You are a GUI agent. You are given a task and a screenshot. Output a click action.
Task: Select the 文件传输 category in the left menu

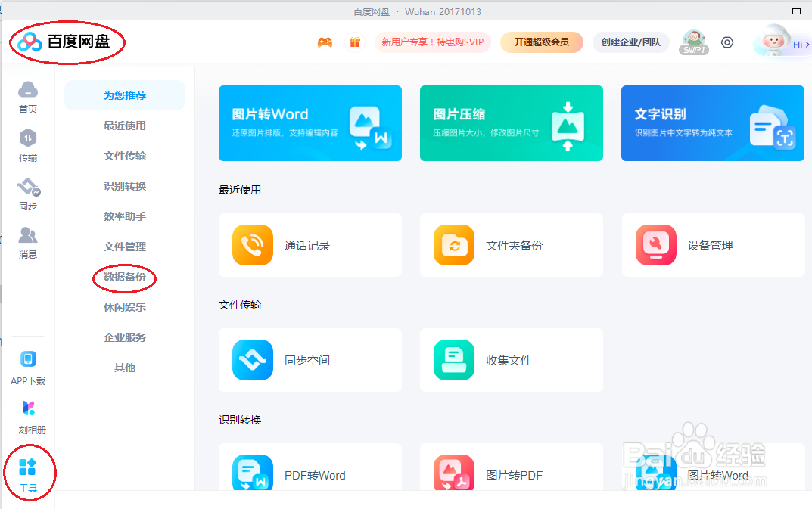pyautogui.click(x=125, y=156)
